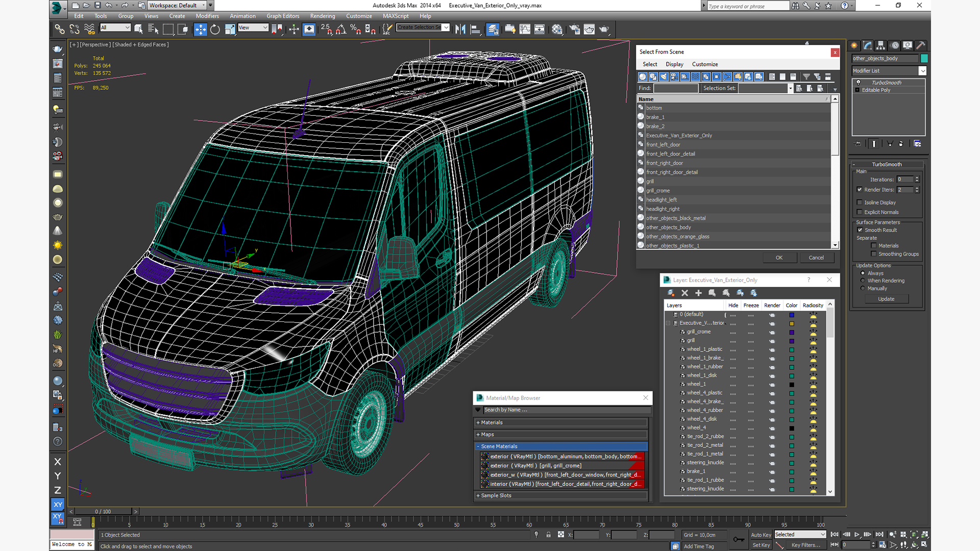The width and height of the screenshot is (980, 551).
Task: Collapse Executive_V...terior layer tree node
Action: click(x=668, y=323)
